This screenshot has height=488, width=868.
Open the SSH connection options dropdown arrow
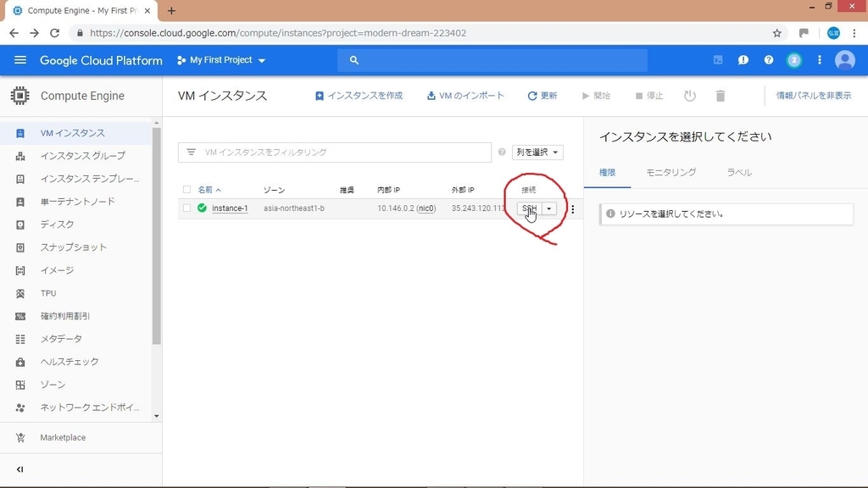(548, 208)
